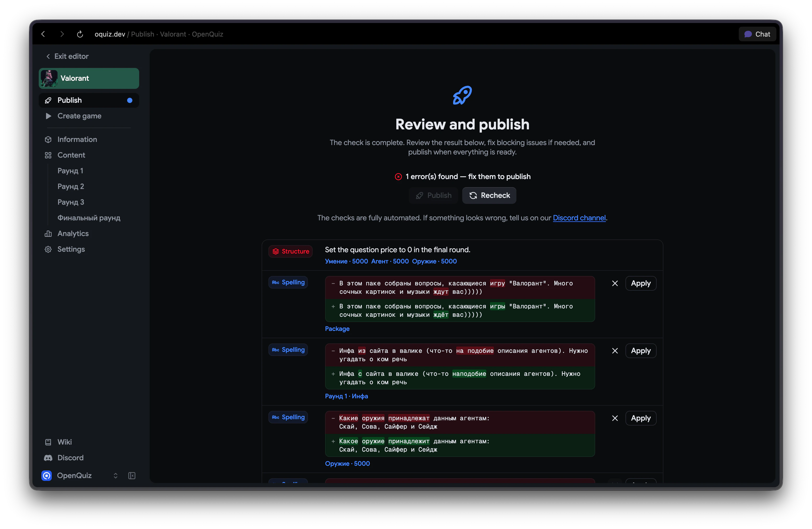Click the large blue rocket icon above the heading
The image size is (812, 529).
(462, 95)
